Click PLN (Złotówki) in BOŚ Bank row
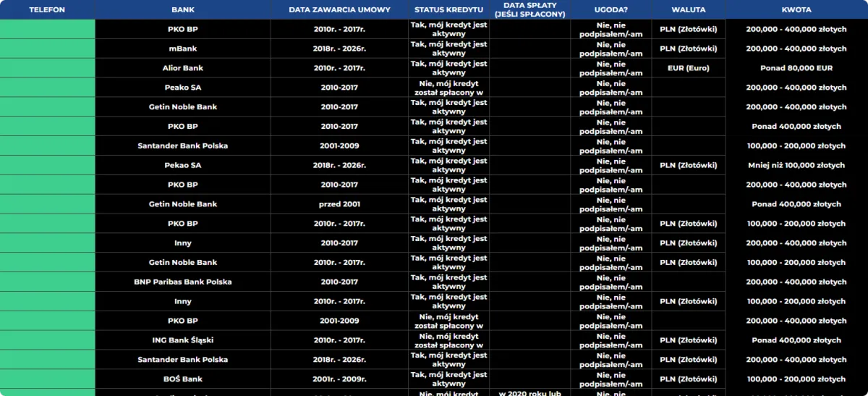The height and width of the screenshot is (396, 868). tap(688, 379)
